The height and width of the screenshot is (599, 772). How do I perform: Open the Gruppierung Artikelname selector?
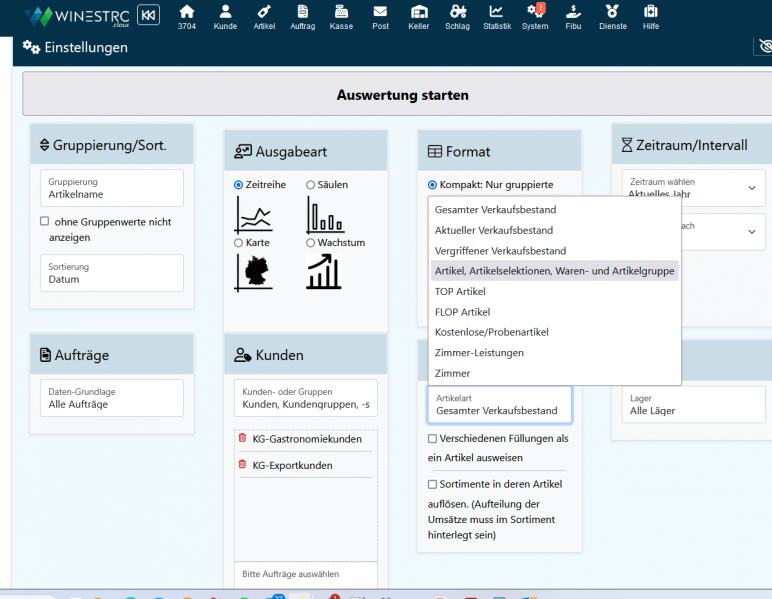[111, 188]
